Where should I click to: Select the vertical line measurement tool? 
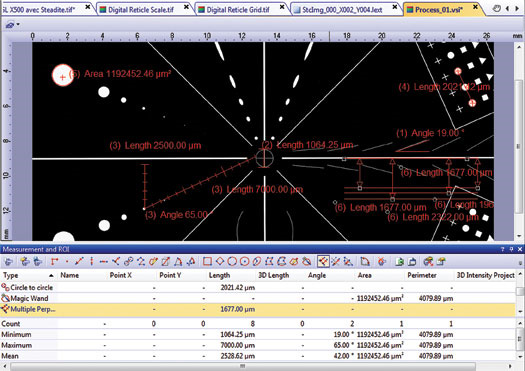pos(91,262)
